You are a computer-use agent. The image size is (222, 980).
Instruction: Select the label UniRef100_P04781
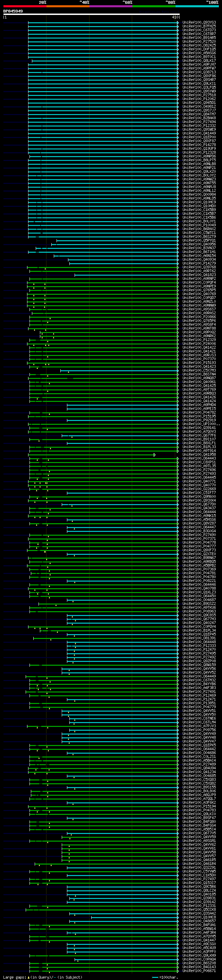coord(199,573)
